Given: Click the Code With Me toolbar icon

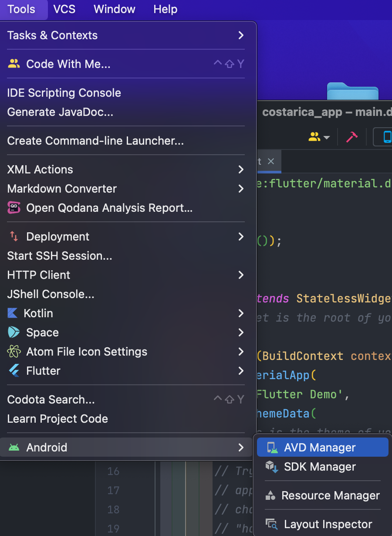Looking at the screenshot, I should tap(314, 137).
